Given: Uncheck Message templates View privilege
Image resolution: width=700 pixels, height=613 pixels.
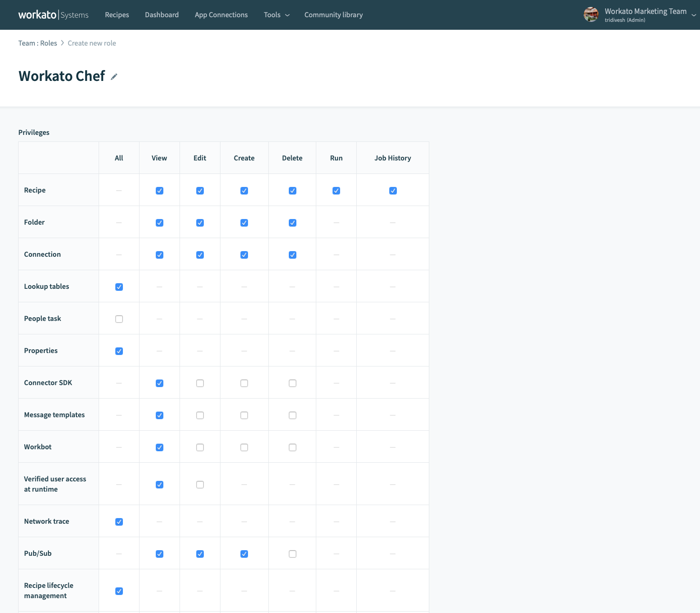Looking at the screenshot, I should pos(160,415).
